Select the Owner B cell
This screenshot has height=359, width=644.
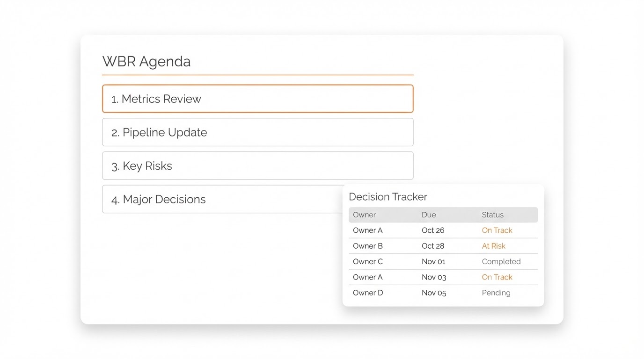click(x=368, y=246)
